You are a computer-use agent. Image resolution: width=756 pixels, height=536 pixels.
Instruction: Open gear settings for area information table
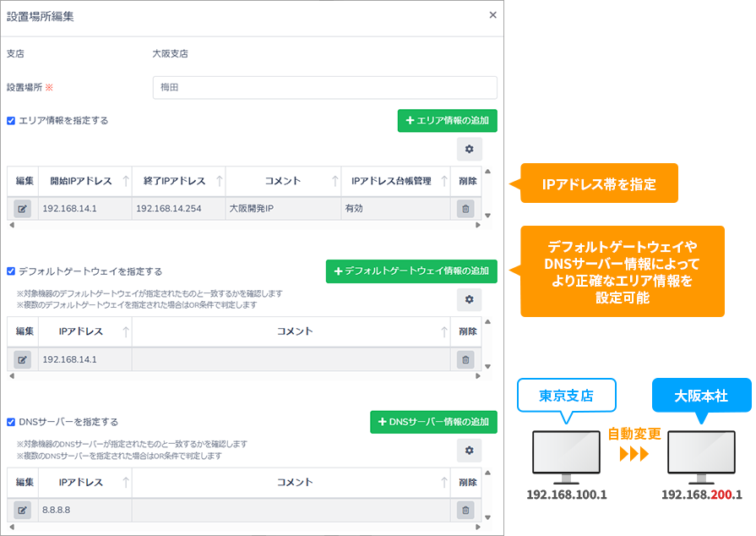click(469, 149)
